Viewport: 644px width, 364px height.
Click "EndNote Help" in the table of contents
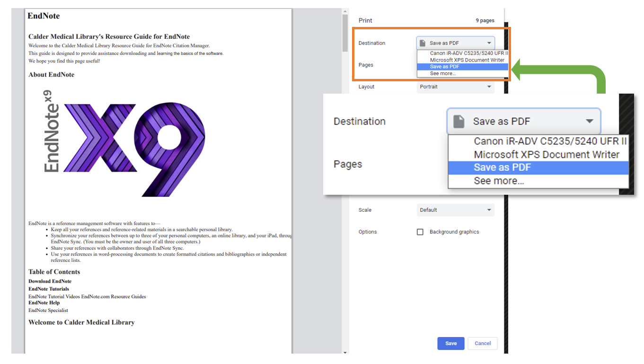(44, 303)
